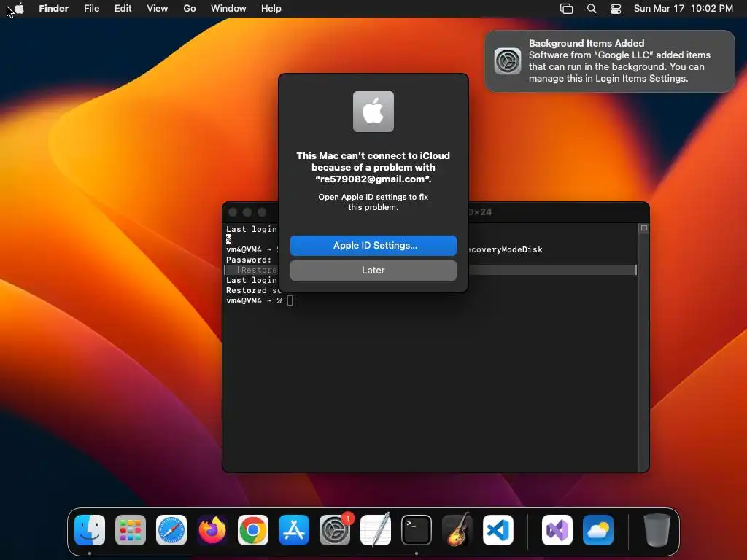Open the Weather app in Dock
Screen dimensions: 747x560
pyautogui.click(x=598, y=530)
